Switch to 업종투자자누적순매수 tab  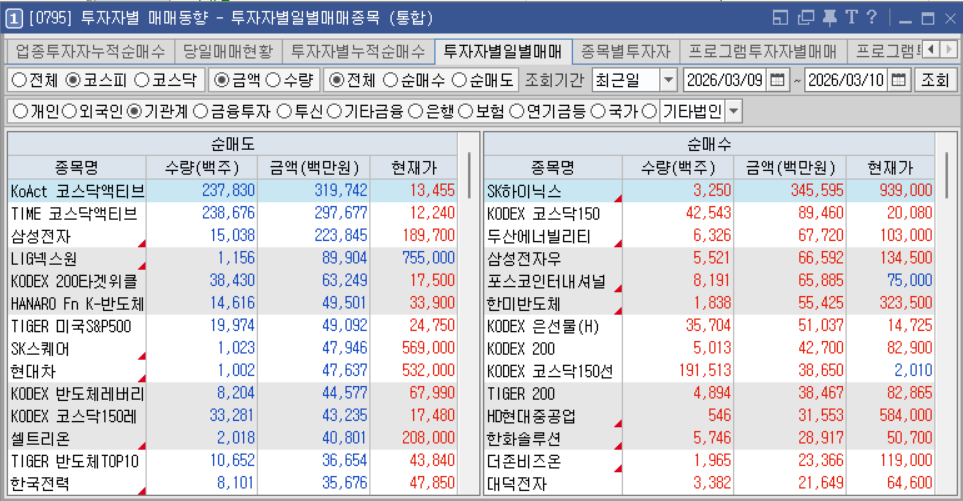(x=90, y=52)
